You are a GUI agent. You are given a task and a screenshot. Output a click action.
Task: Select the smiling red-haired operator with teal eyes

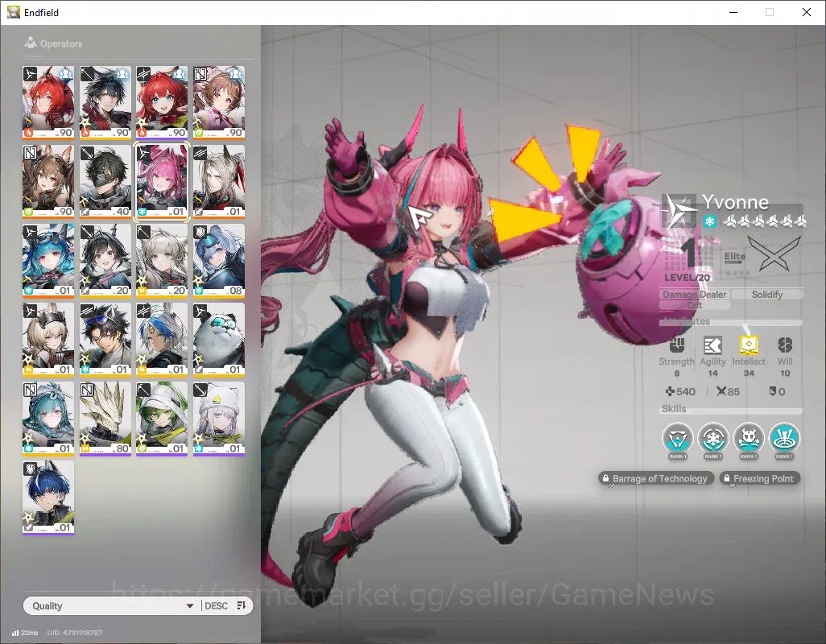(x=162, y=102)
